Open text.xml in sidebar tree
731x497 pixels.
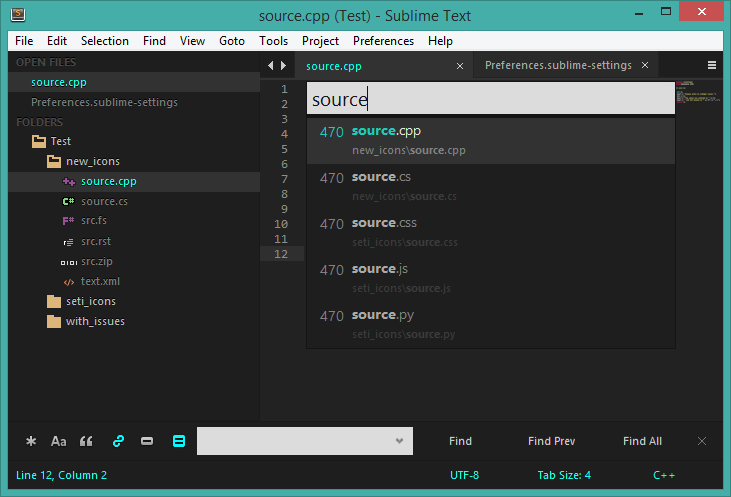pyautogui.click(x=100, y=282)
